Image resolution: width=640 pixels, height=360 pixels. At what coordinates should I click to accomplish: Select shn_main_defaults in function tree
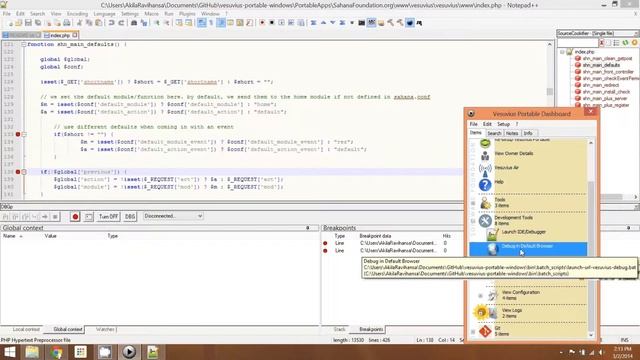tap(601, 65)
